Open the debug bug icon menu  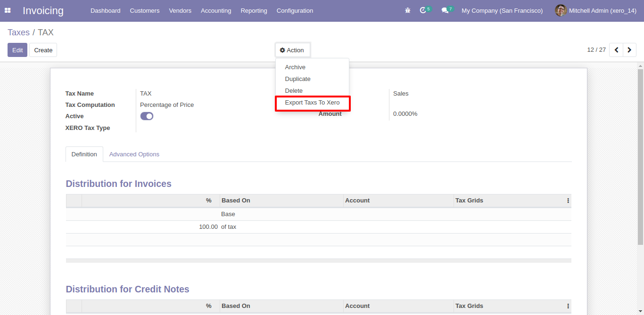pyautogui.click(x=408, y=10)
